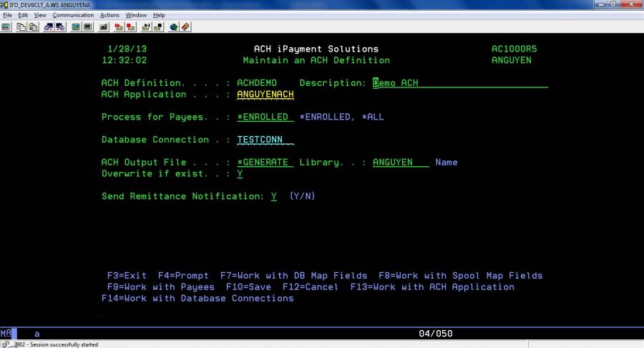The image size is (644, 348).
Task: Click the Send Remittance Notification Y field
Action: [x=273, y=196]
